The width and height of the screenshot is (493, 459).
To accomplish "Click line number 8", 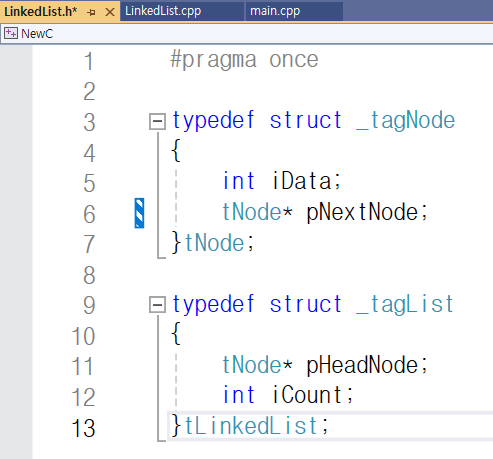I will [89, 275].
